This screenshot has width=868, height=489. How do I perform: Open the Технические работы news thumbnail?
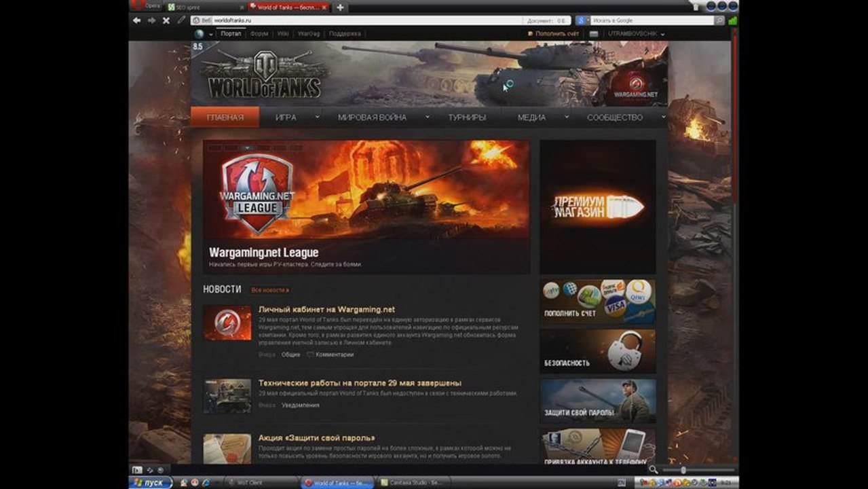227,396
